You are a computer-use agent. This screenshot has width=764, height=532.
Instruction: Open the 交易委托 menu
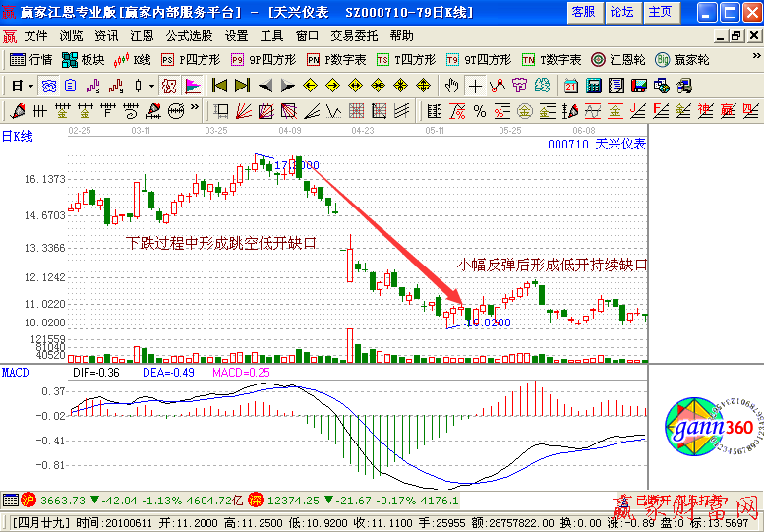[354, 35]
